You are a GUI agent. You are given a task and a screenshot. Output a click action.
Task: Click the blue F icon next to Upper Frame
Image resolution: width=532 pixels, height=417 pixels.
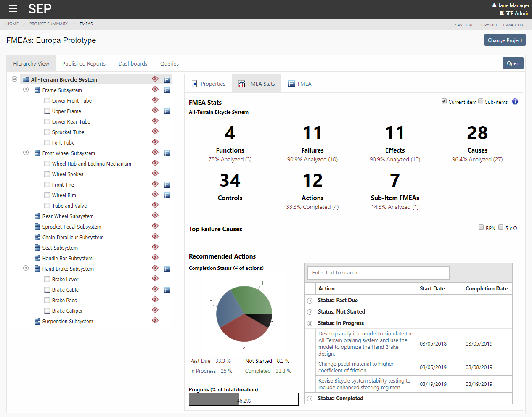[167, 111]
